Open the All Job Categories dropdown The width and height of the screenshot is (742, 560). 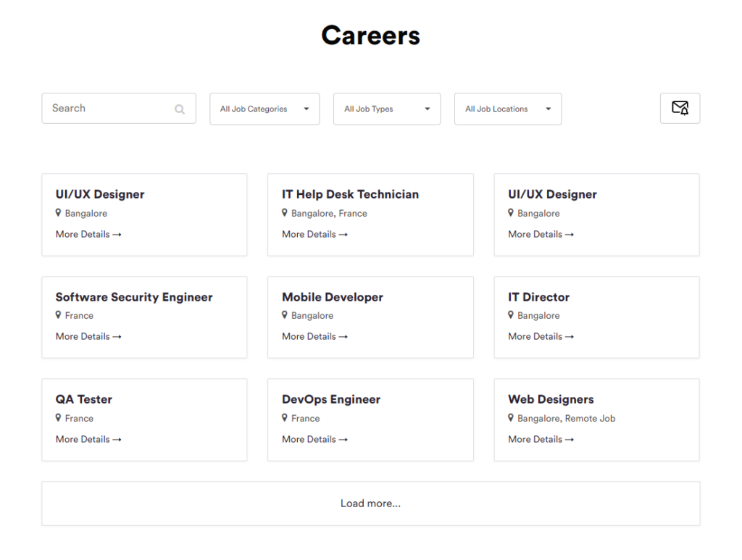pyautogui.click(x=264, y=109)
